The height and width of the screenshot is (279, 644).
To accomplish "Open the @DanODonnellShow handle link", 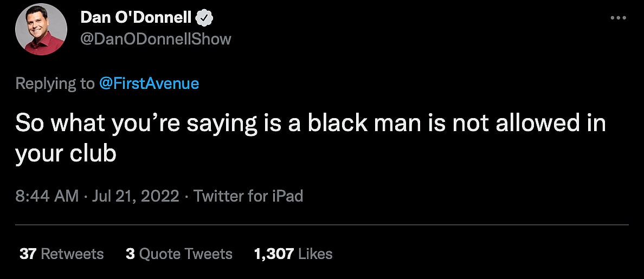I will [x=156, y=39].
